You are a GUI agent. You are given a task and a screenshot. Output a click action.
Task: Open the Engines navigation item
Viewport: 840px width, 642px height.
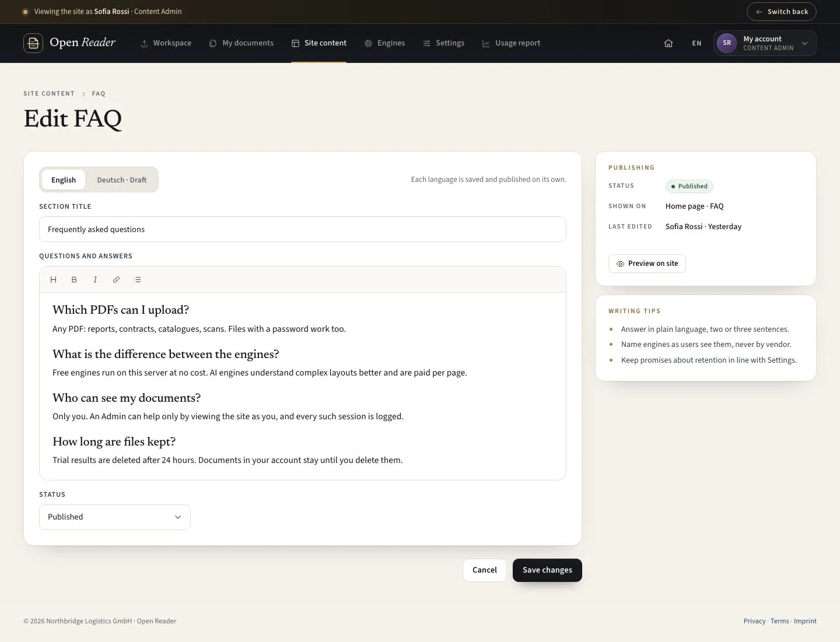click(384, 43)
